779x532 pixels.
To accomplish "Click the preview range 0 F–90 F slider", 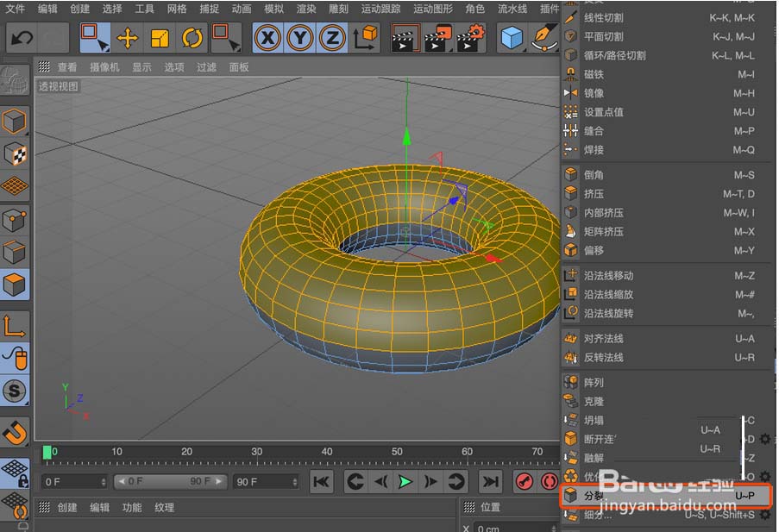I will pos(171,481).
